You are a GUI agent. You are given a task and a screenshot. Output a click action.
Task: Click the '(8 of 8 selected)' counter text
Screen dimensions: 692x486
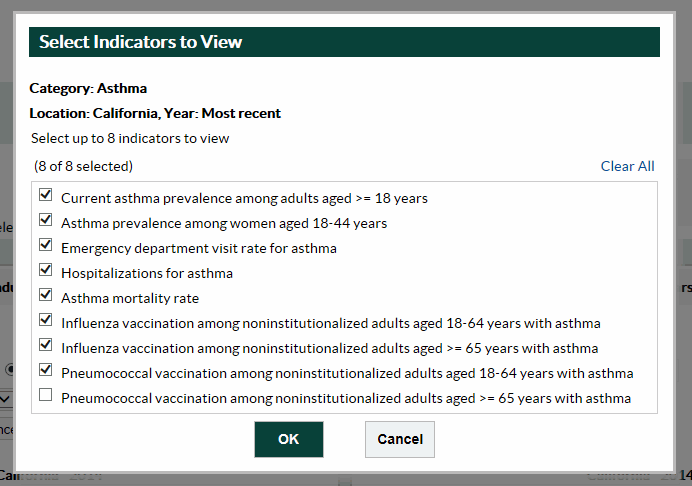(x=83, y=166)
